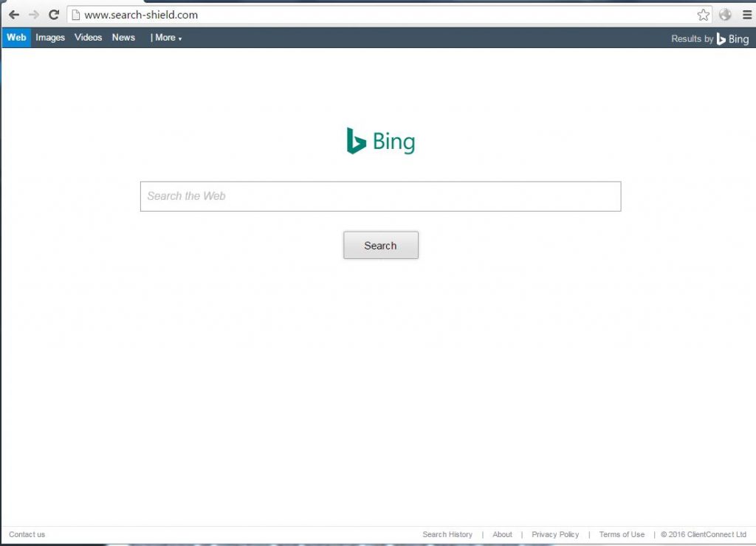Image resolution: width=756 pixels, height=546 pixels.
Task: Switch to the Images tab
Action: click(x=50, y=38)
